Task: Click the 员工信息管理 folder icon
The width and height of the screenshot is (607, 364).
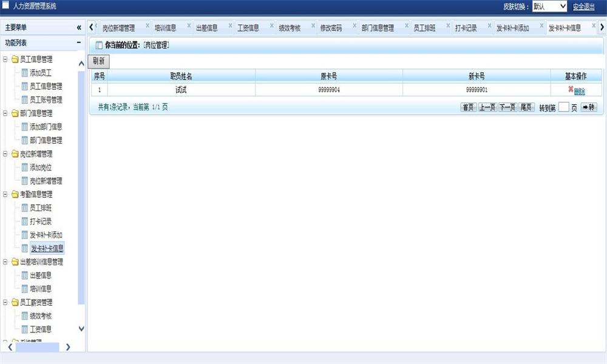Action: [x=15, y=59]
